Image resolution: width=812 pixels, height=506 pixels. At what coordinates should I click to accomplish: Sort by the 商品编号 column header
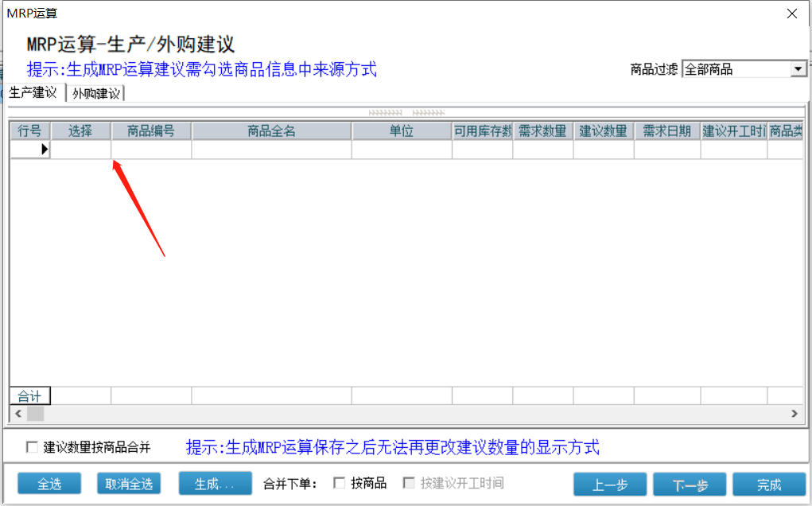(151, 131)
